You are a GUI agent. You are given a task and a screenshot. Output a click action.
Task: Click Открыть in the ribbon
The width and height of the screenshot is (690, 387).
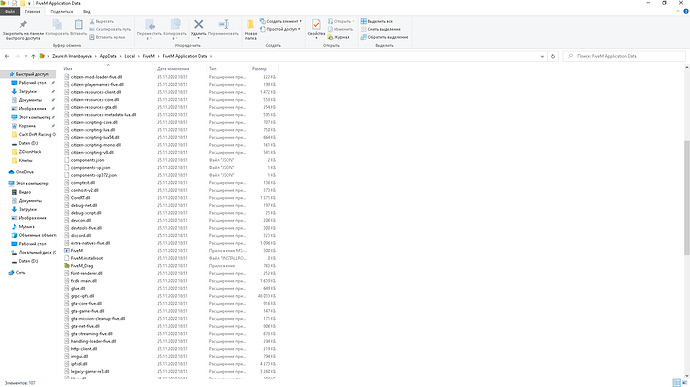341,21
